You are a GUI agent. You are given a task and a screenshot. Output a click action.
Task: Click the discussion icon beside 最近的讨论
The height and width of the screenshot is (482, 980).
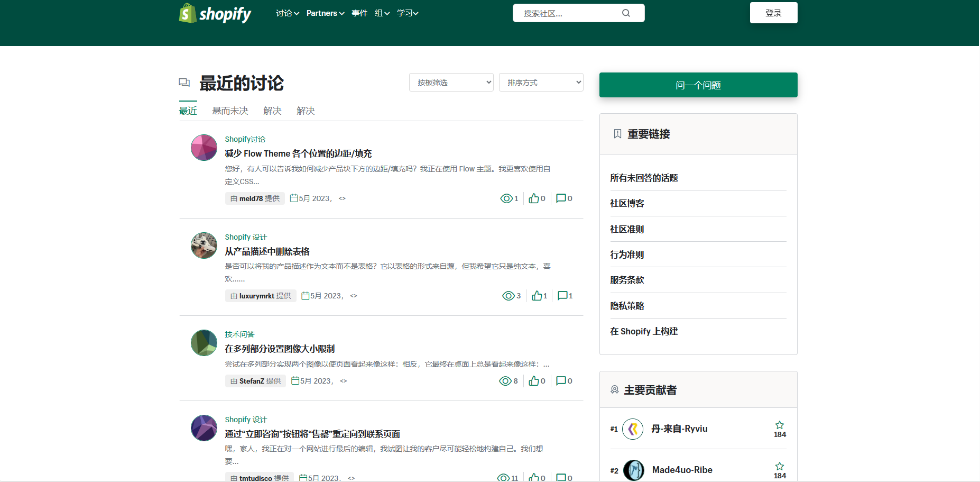click(184, 83)
